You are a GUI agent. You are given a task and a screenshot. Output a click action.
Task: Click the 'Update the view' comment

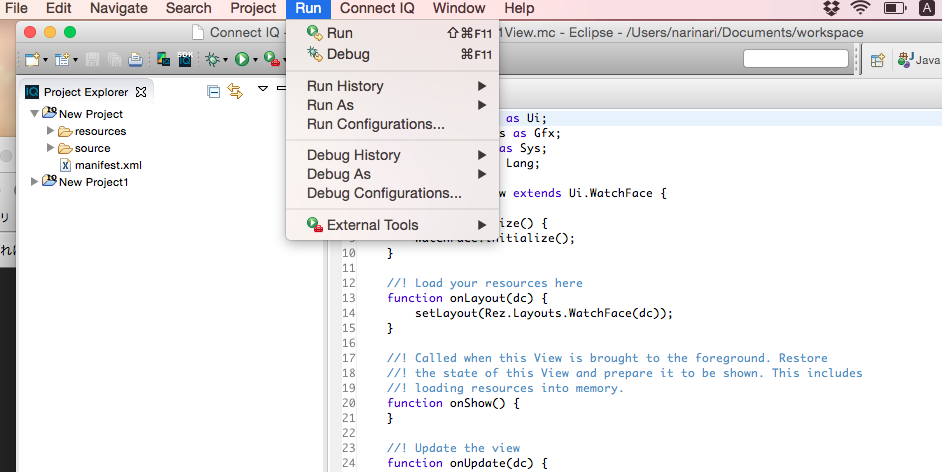pos(454,448)
